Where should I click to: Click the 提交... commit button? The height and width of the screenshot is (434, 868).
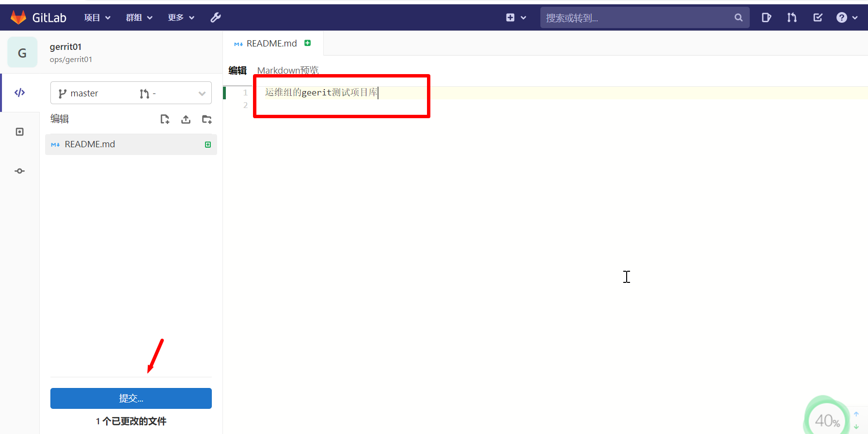(131, 398)
